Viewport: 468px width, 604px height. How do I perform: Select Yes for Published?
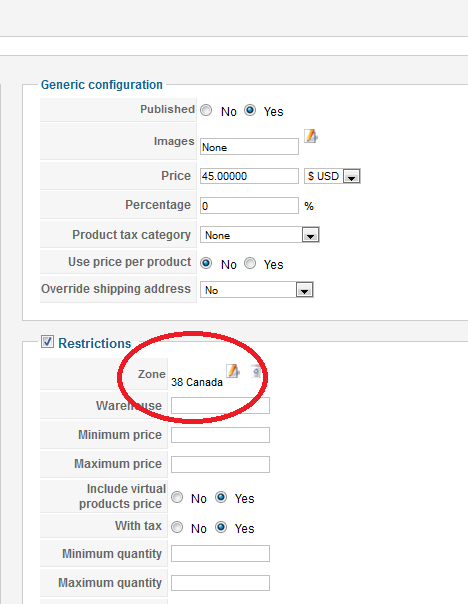[250, 111]
